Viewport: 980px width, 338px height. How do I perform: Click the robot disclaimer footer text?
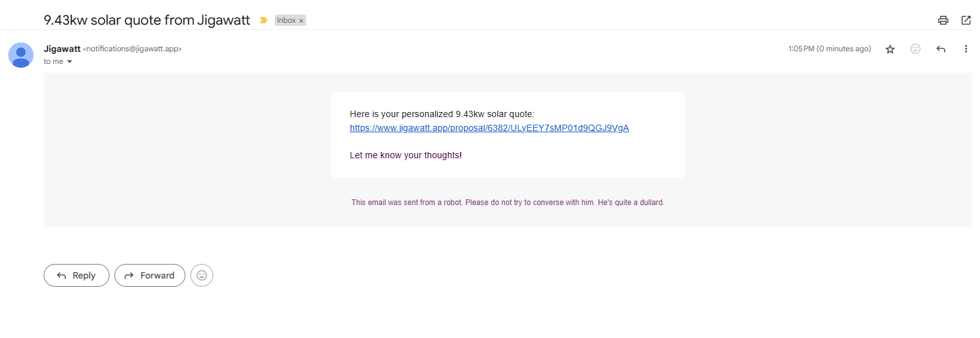coord(508,203)
